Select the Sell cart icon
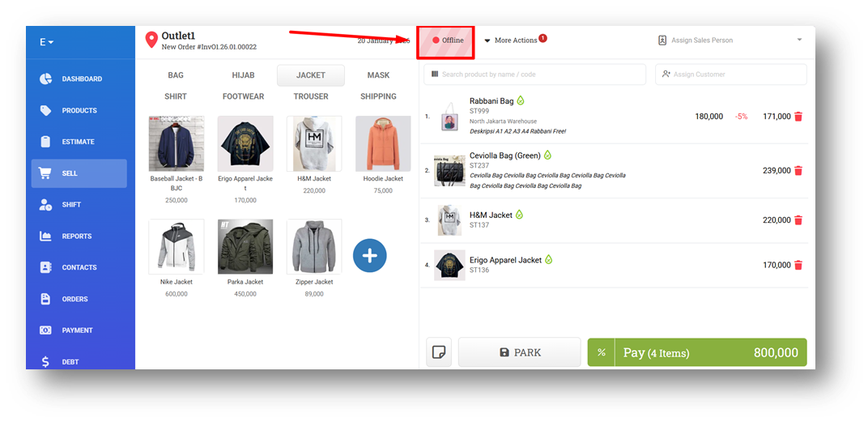 coord(45,173)
